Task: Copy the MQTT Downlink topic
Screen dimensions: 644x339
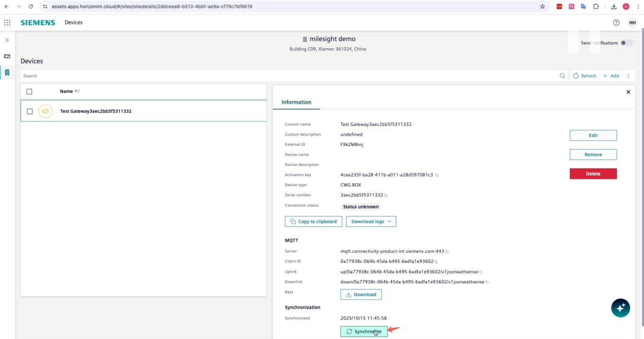Action: point(487,282)
